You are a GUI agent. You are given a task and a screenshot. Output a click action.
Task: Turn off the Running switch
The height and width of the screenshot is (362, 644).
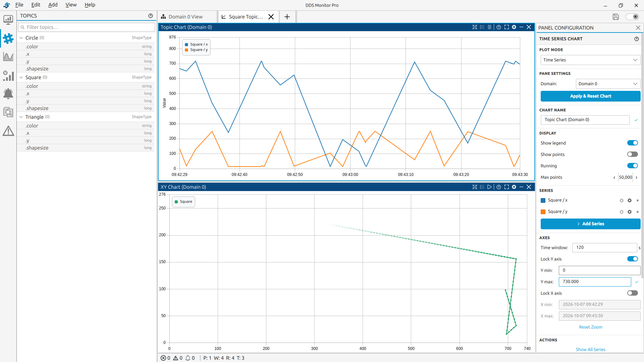click(633, 166)
